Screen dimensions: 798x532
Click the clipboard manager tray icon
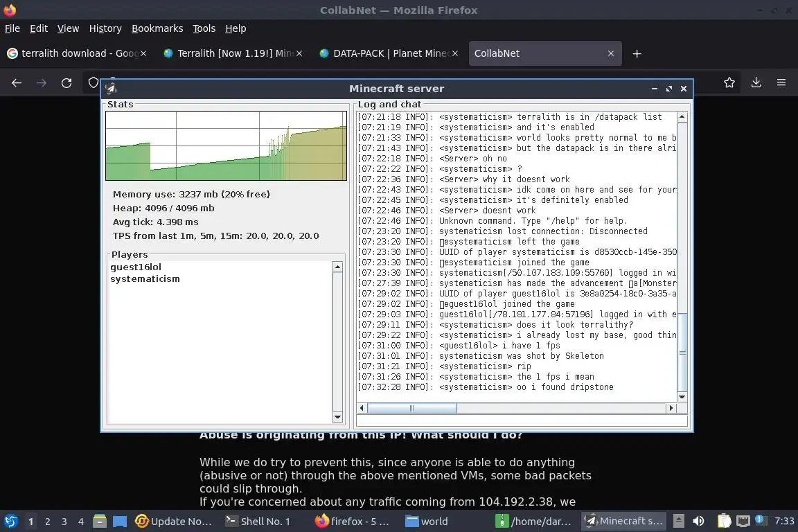click(x=724, y=521)
